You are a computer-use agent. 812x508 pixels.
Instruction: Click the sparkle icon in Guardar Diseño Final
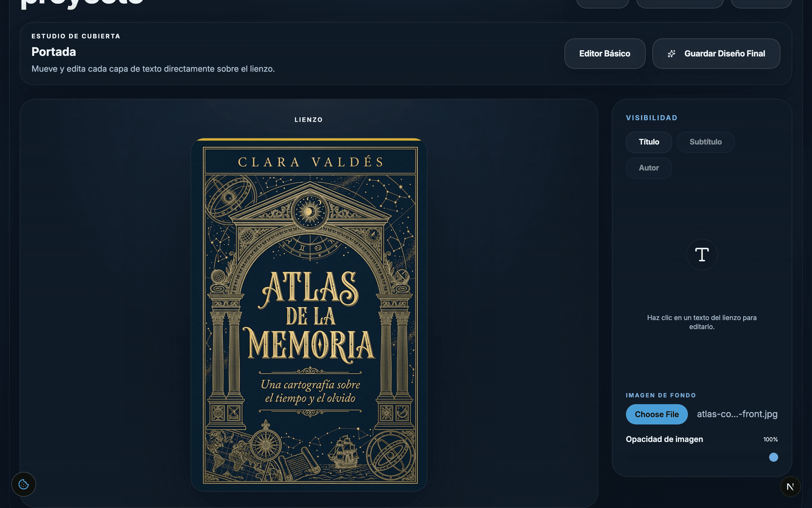[x=671, y=54]
